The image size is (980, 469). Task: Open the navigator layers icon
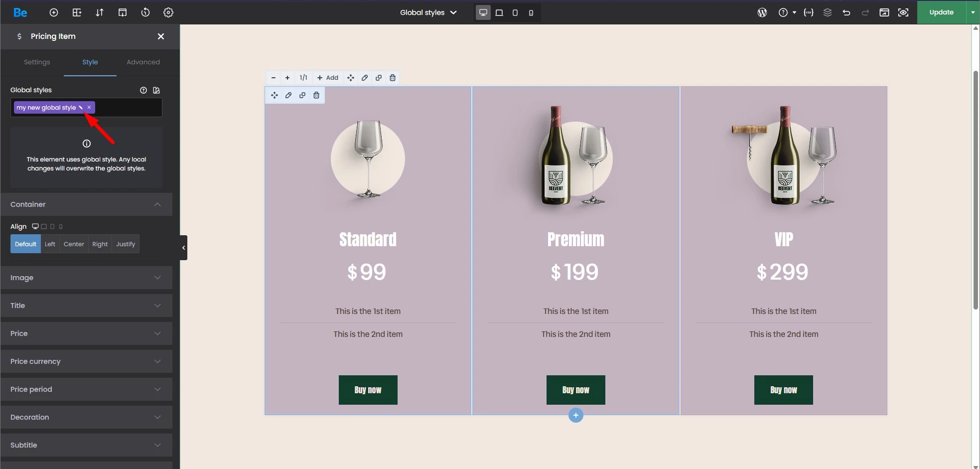tap(828, 12)
